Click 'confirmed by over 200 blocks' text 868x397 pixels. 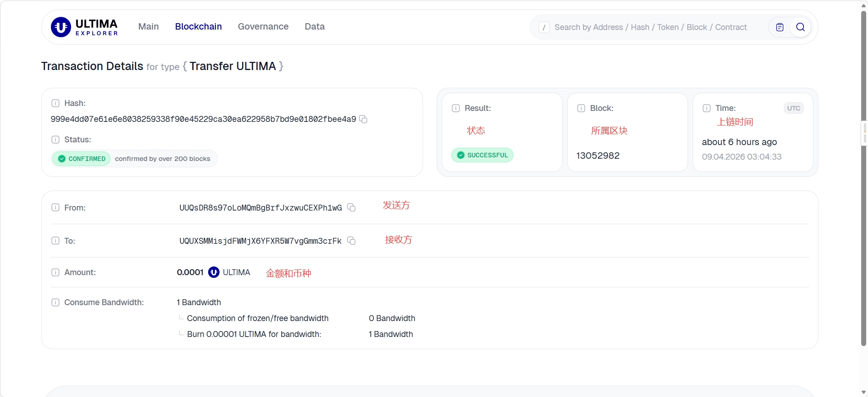(163, 159)
